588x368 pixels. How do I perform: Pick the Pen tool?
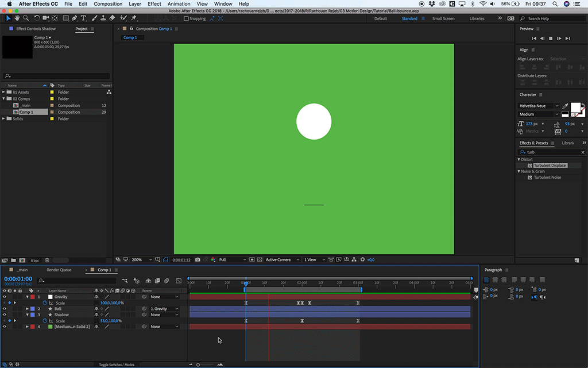coord(75,18)
